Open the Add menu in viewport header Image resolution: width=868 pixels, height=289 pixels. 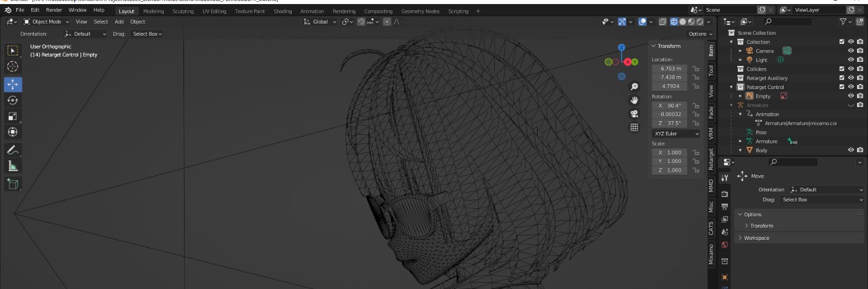(x=119, y=22)
